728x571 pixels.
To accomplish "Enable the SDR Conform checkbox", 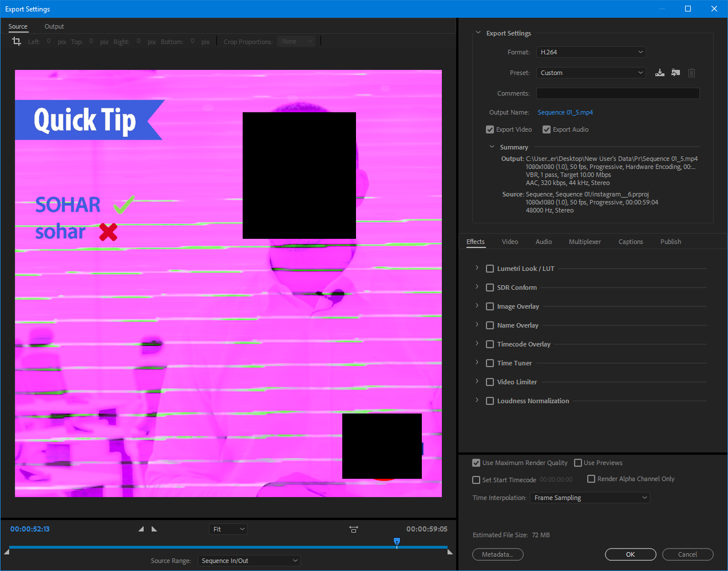I will click(490, 288).
